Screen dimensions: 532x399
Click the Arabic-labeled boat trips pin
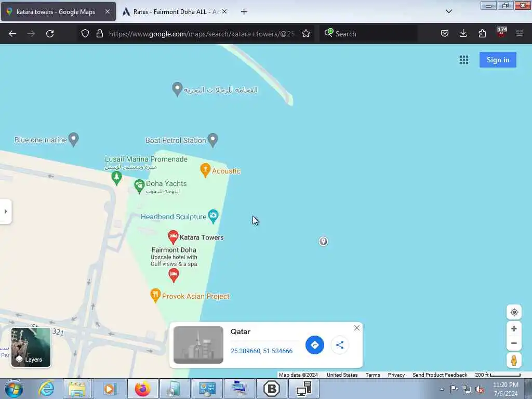coord(177,89)
